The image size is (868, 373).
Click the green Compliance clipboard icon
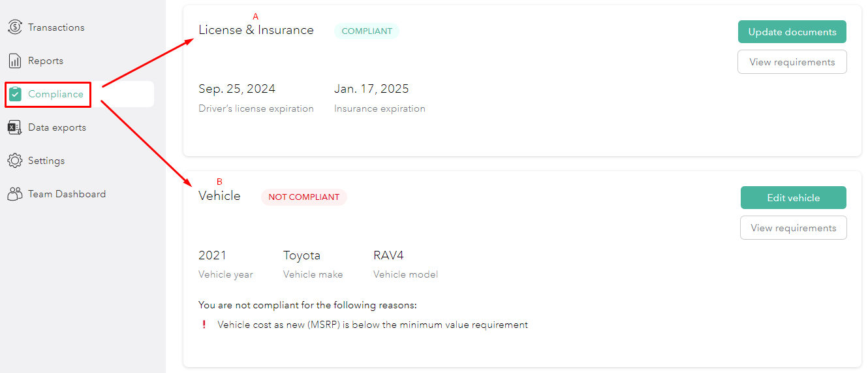pyautogui.click(x=15, y=94)
